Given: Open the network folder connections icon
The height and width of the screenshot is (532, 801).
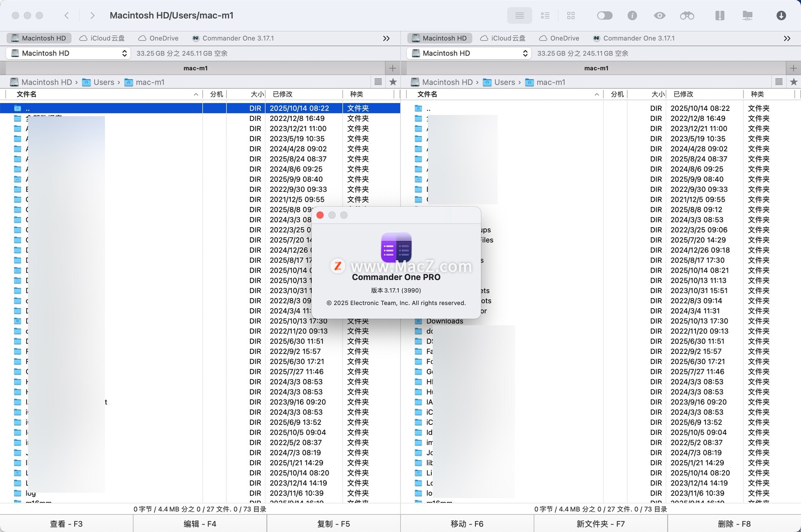Looking at the screenshot, I should [x=747, y=15].
